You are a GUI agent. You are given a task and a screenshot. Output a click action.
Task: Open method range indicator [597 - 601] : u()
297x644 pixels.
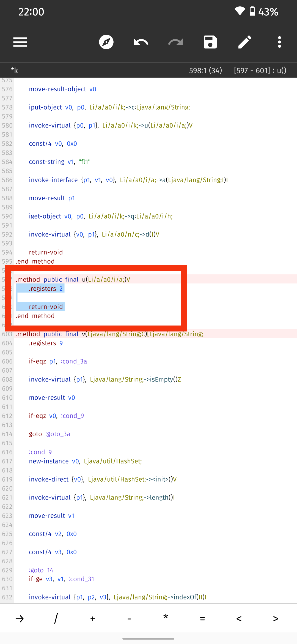coord(260,70)
